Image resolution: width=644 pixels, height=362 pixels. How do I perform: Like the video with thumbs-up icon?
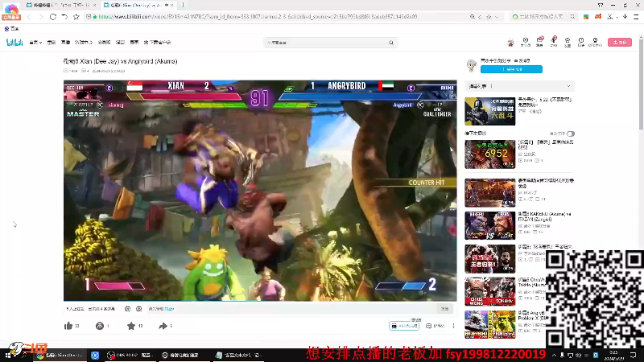(68, 326)
